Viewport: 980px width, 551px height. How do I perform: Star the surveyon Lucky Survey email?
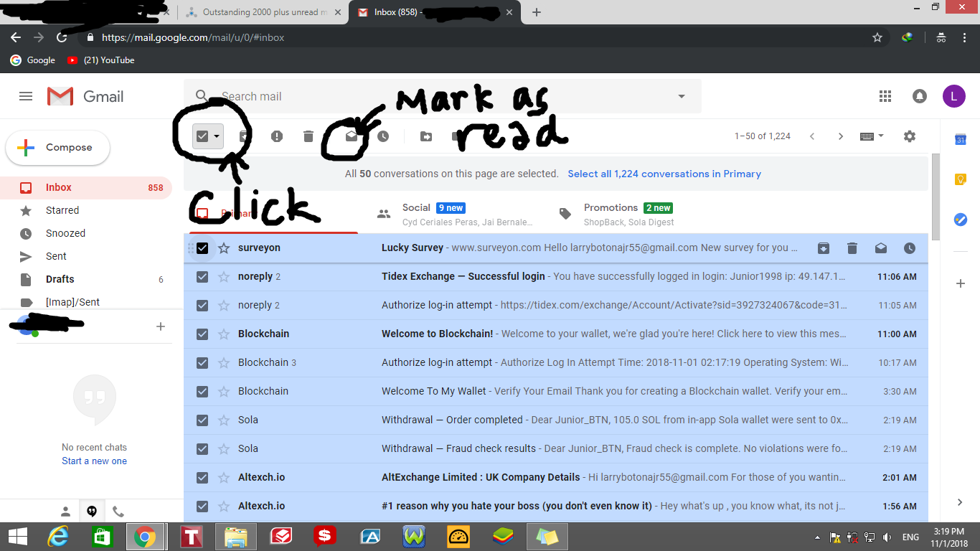[224, 248]
